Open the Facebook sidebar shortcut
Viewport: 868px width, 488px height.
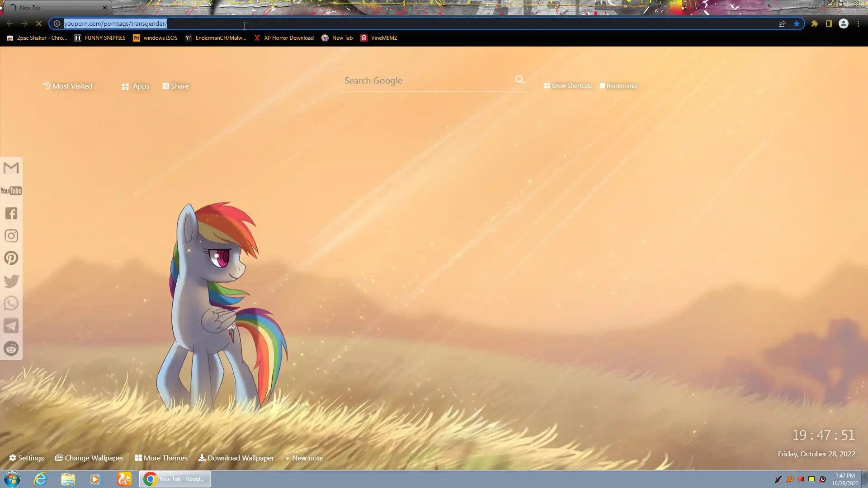pos(11,213)
